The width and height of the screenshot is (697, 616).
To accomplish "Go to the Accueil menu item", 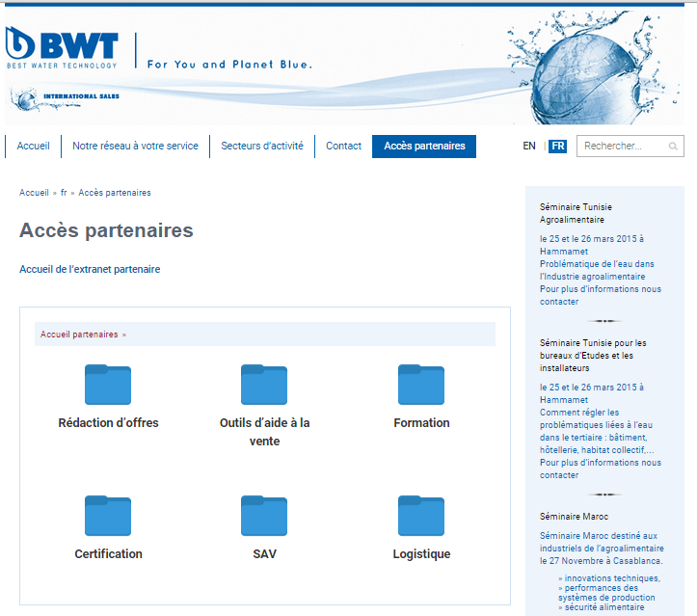I will tap(34, 146).
